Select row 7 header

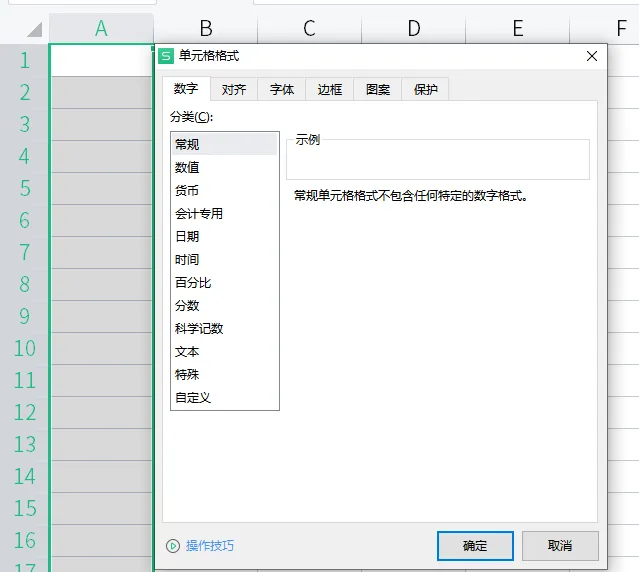(24, 252)
